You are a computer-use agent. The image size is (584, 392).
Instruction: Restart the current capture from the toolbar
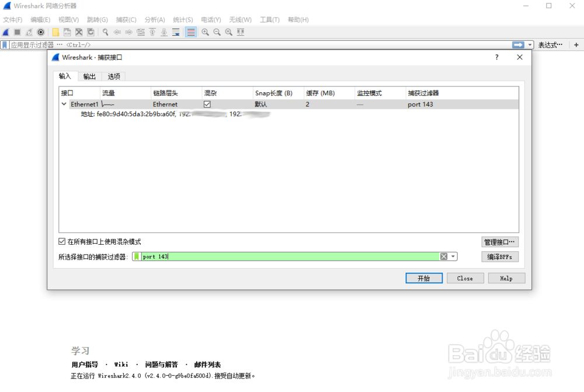point(29,32)
